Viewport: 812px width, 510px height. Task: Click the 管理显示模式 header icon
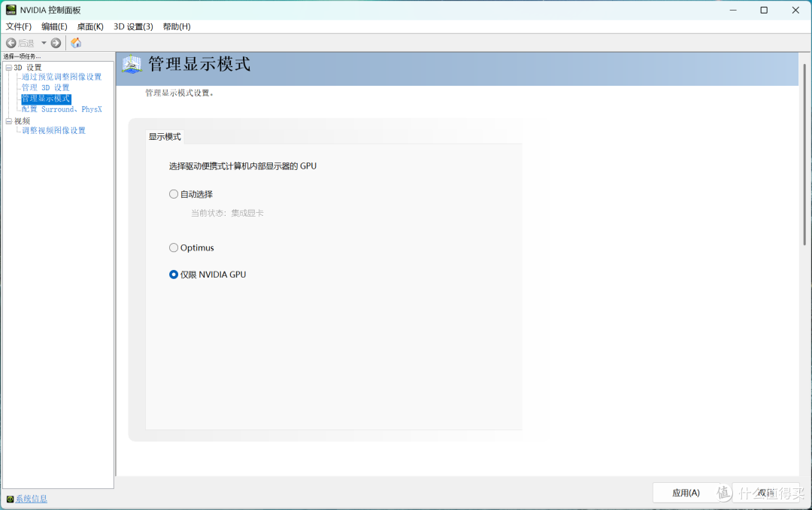click(x=132, y=65)
